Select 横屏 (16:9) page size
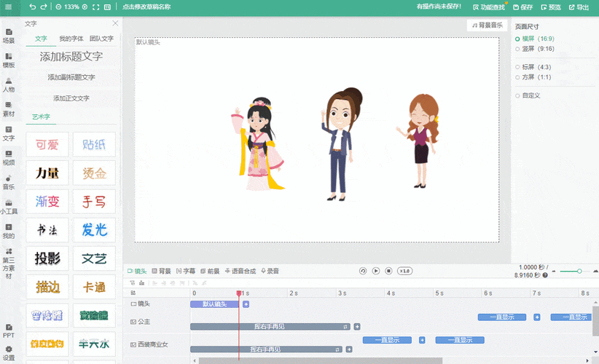Screen dimensions: 599x364 tap(535, 38)
